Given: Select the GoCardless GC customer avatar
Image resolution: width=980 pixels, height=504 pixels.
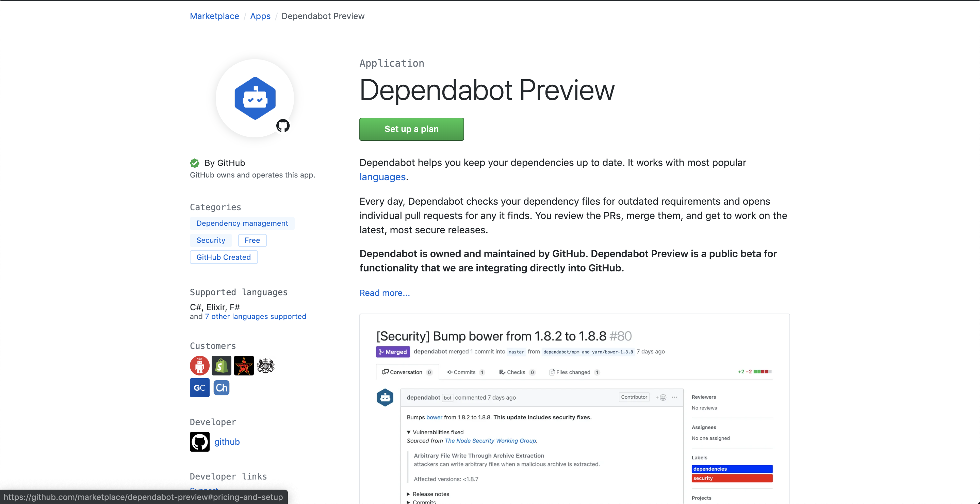Looking at the screenshot, I should 199,388.
